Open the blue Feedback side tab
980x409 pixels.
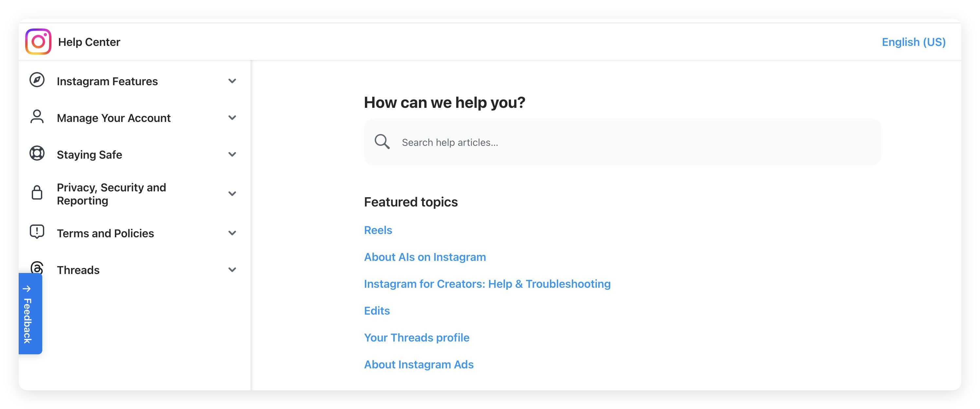pos(30,314)
